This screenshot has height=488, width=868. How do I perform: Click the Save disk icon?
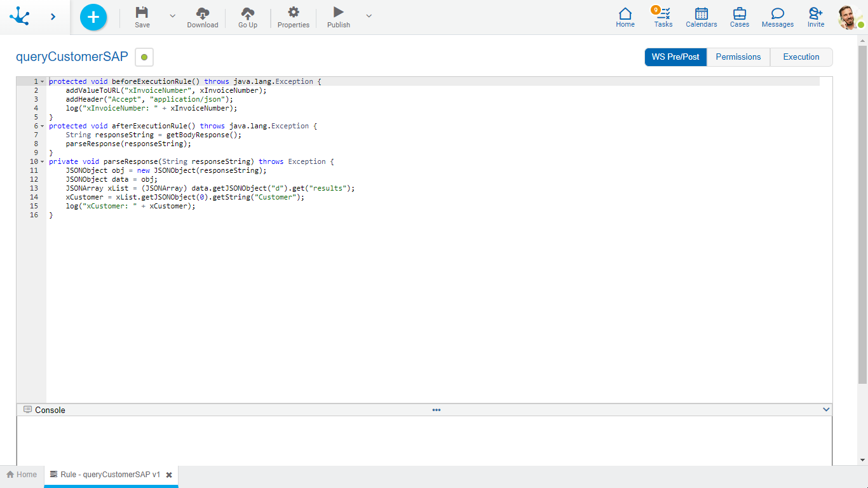tap(142, 13)
